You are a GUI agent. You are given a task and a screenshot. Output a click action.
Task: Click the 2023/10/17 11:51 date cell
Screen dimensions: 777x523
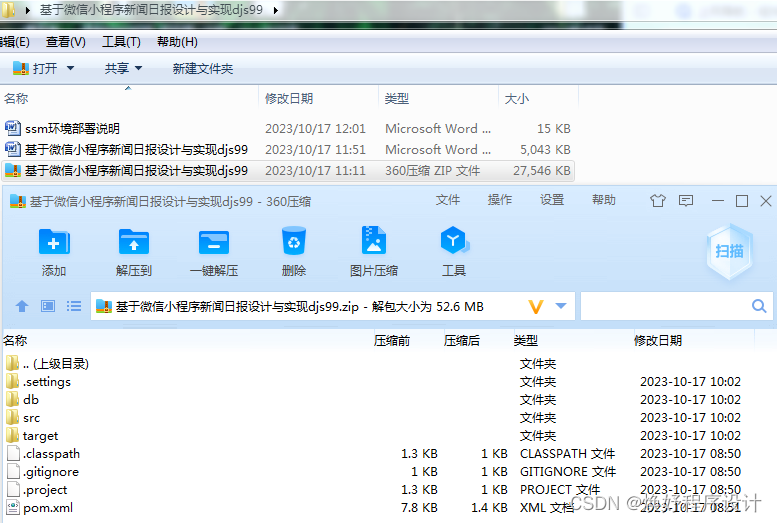pos(315,149)
